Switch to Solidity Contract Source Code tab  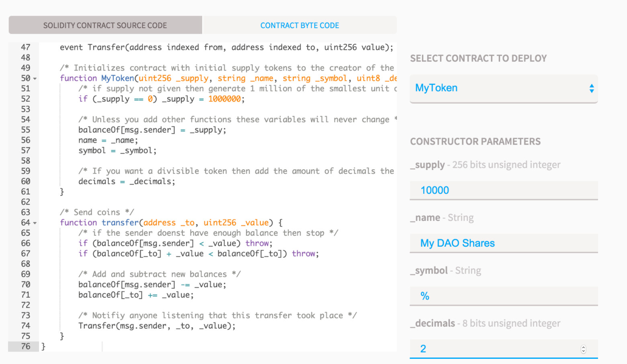pyautogui.click(x=105, y=25)
